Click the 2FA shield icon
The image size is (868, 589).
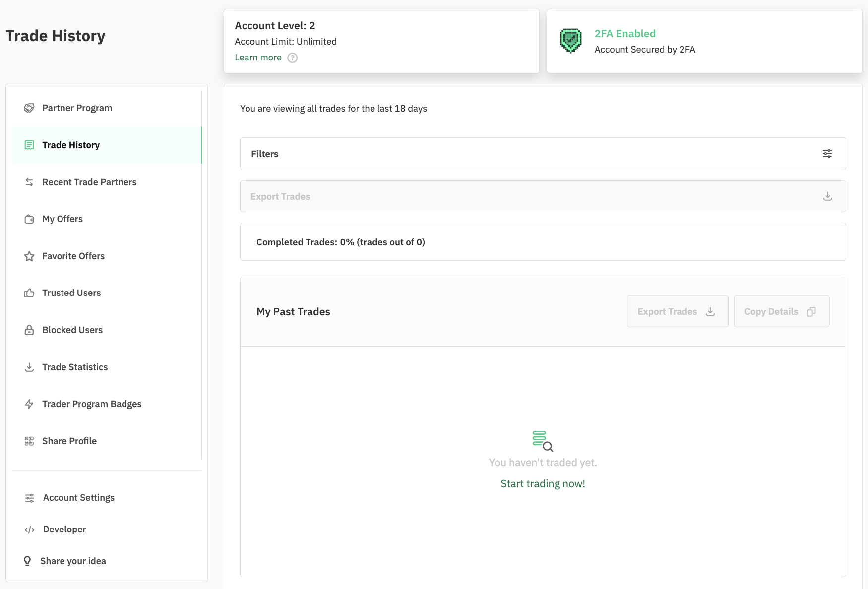[x=570, y=41]
